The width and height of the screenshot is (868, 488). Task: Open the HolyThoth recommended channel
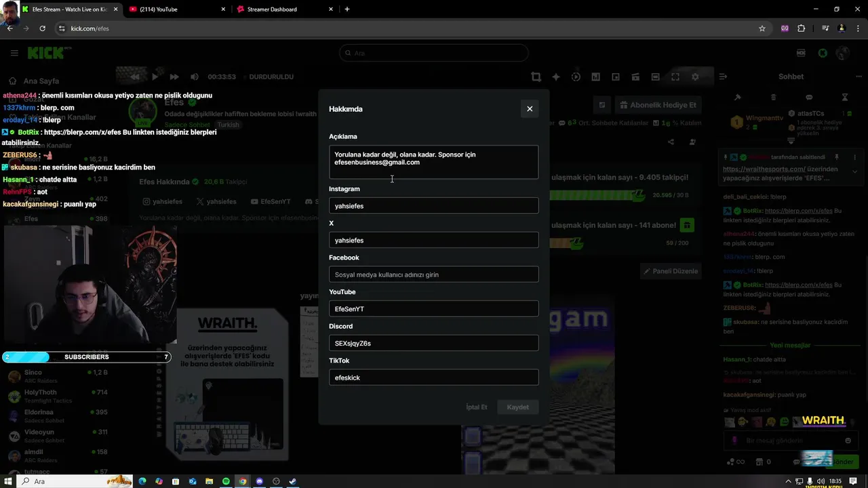(x=58, y=396)
